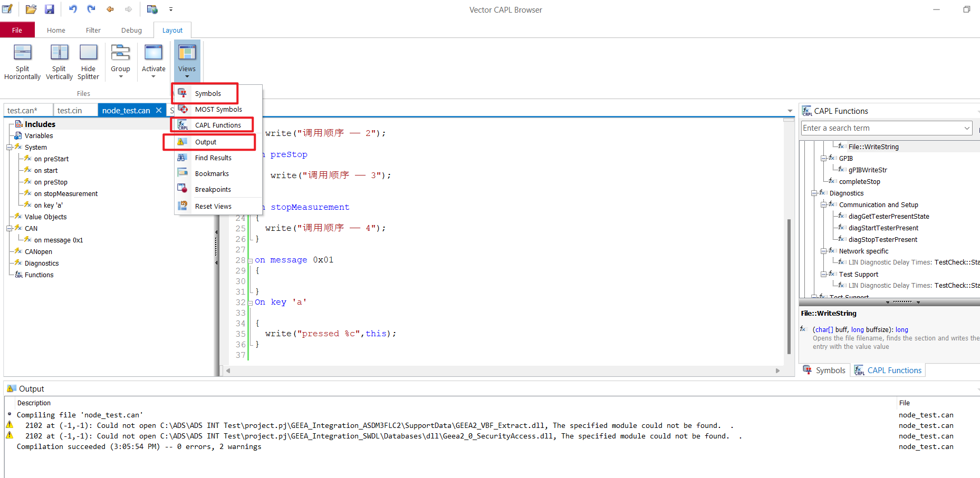Select File::WriteString in the function tree
This screenshot has width=980, height=478.
(873, 147)
